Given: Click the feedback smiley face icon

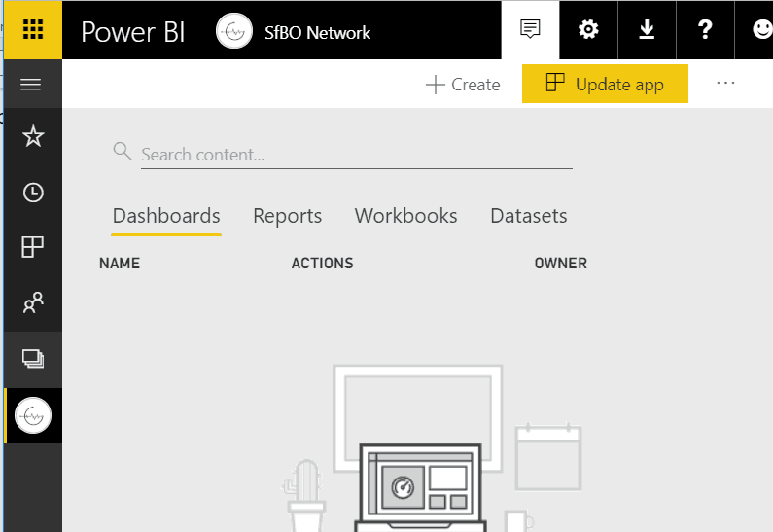Looking at the screenshot, I should click(x=761, y=30).
